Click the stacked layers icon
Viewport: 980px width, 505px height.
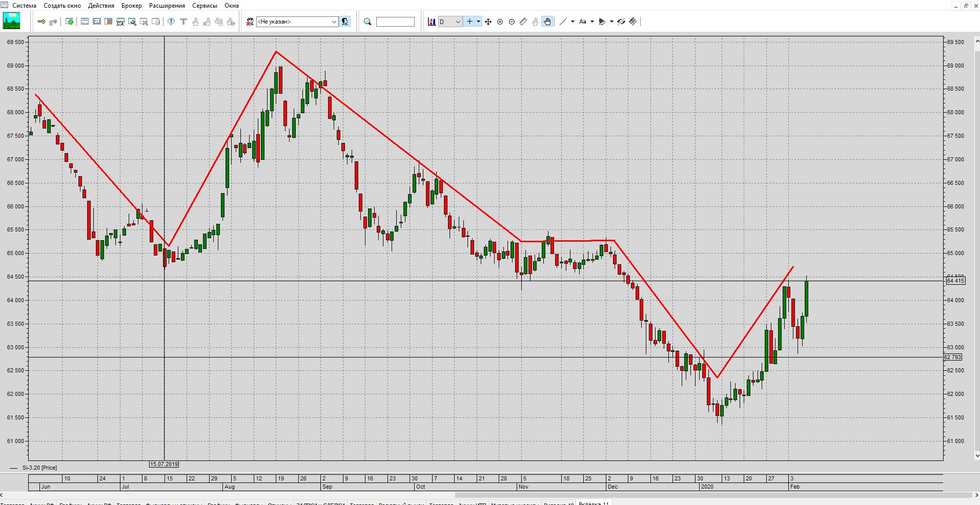tap(633, 22)
